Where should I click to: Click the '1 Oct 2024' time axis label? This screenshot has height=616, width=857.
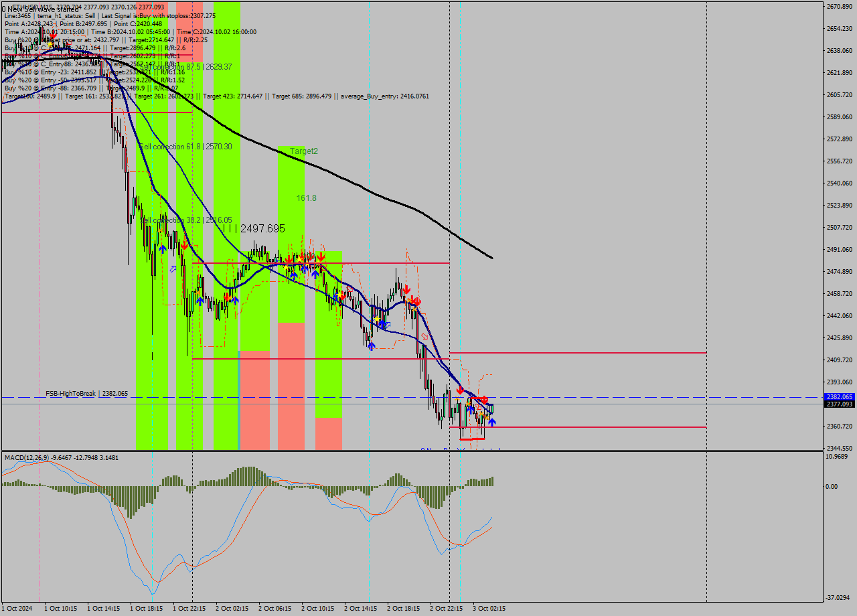tap(17, 609)
